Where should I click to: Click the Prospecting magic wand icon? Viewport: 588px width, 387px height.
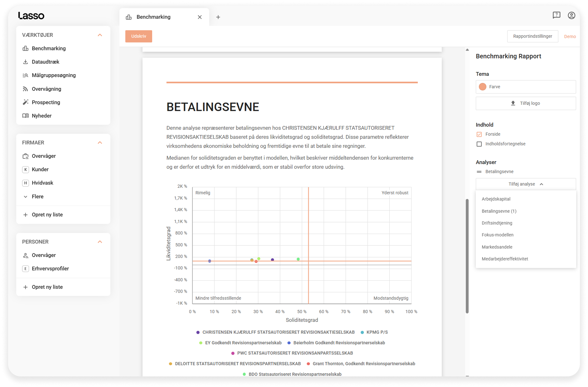tap(26, 102)
